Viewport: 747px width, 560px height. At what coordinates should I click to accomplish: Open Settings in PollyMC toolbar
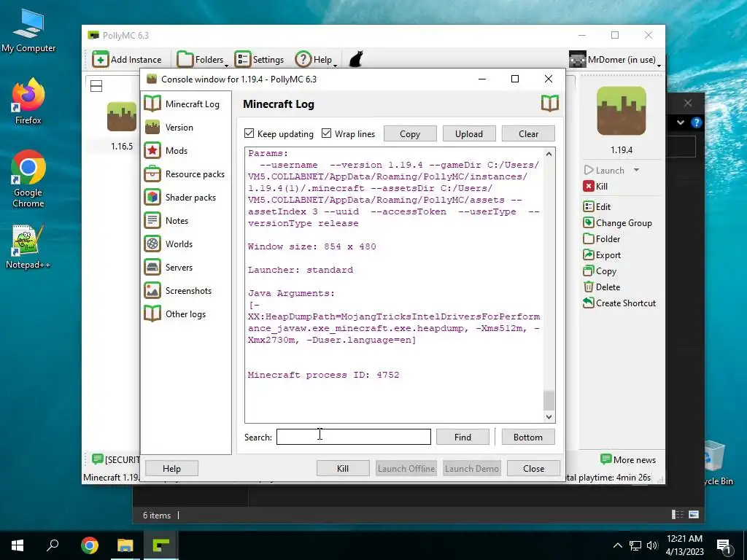259,60
